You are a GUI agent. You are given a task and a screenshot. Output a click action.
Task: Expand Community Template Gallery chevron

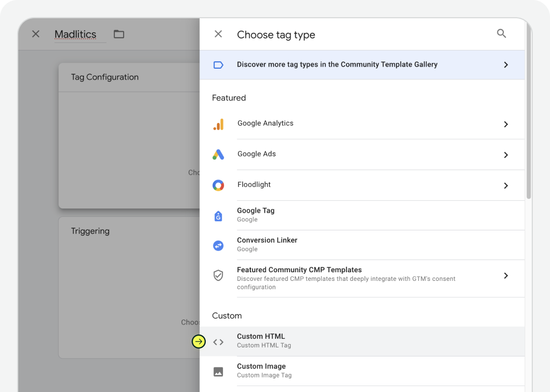pyautogui.click(x=506, y=65)
